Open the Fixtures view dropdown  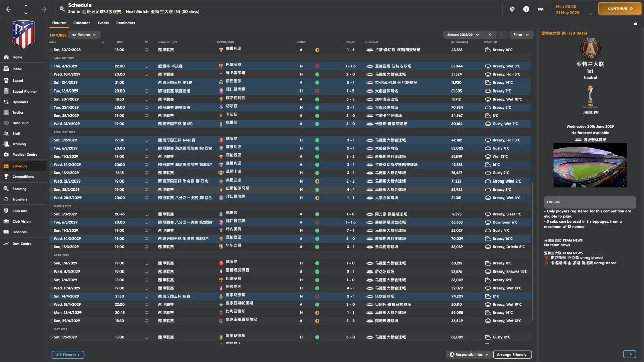coord(84,35)
